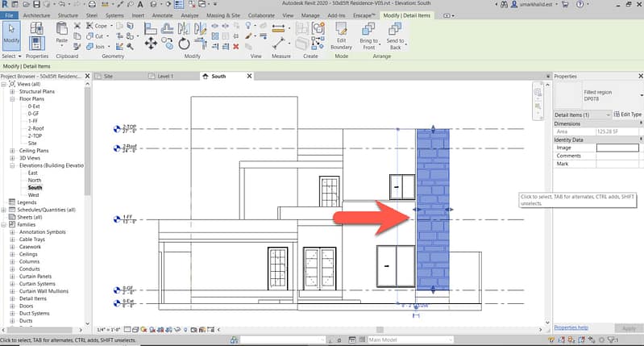Select the Modify arrow tool
Image resolution: width=644 pixels, height=346 pixels.
[x=11, y=32]
